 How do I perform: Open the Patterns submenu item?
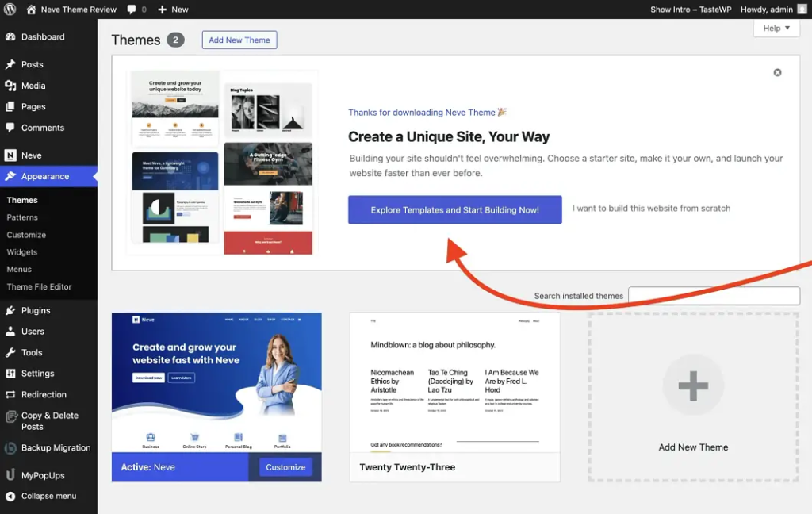tap(22, 217)
